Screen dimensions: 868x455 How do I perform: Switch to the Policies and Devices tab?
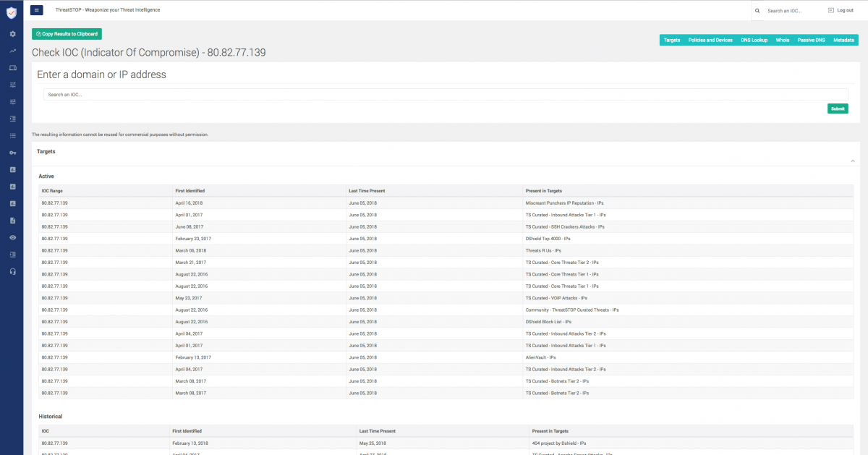710,41
